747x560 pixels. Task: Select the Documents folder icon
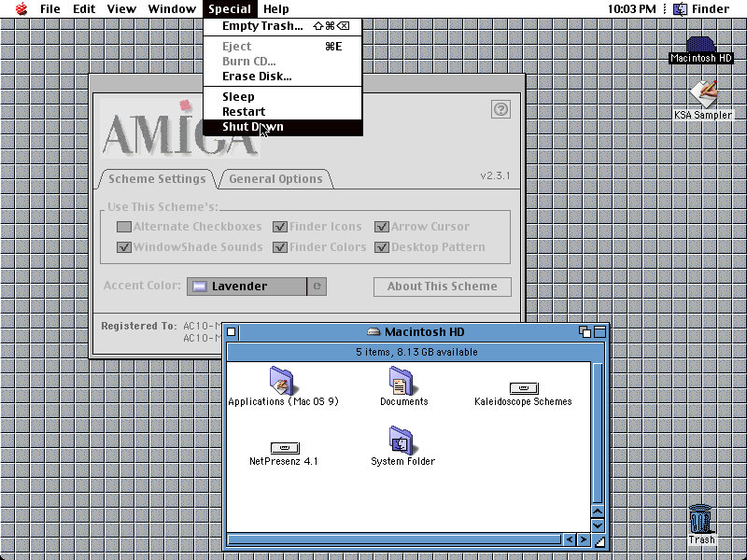point(402,380)
